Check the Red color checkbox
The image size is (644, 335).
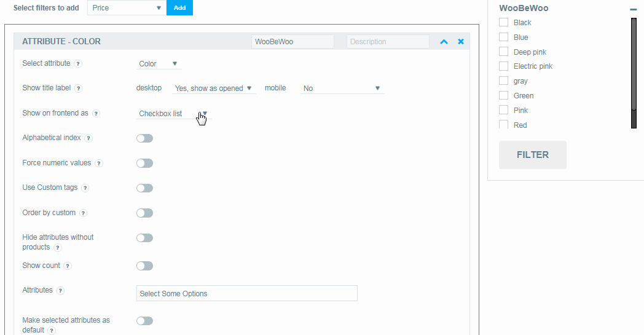coord(503,124)
